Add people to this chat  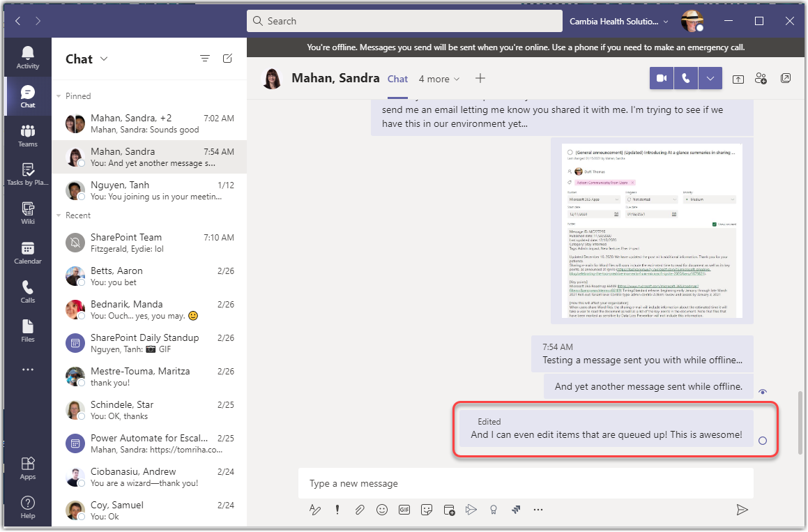click(761, 78)
